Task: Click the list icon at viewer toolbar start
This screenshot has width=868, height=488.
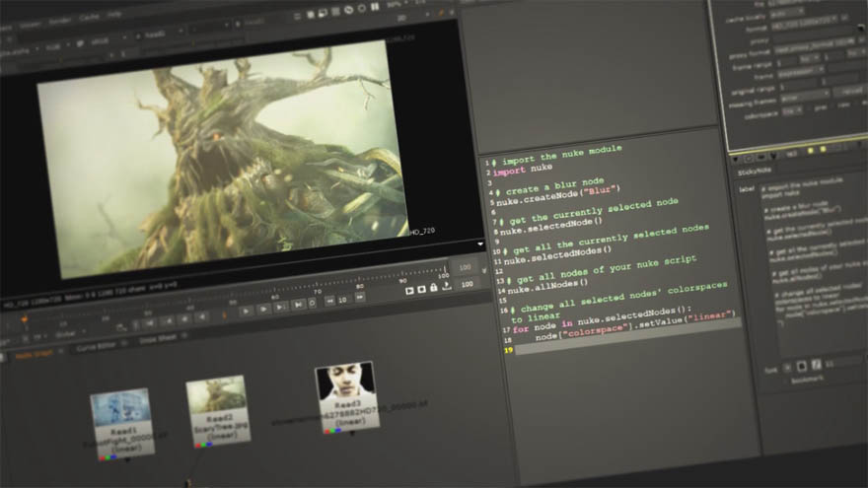Action: (x=297, y=16)
